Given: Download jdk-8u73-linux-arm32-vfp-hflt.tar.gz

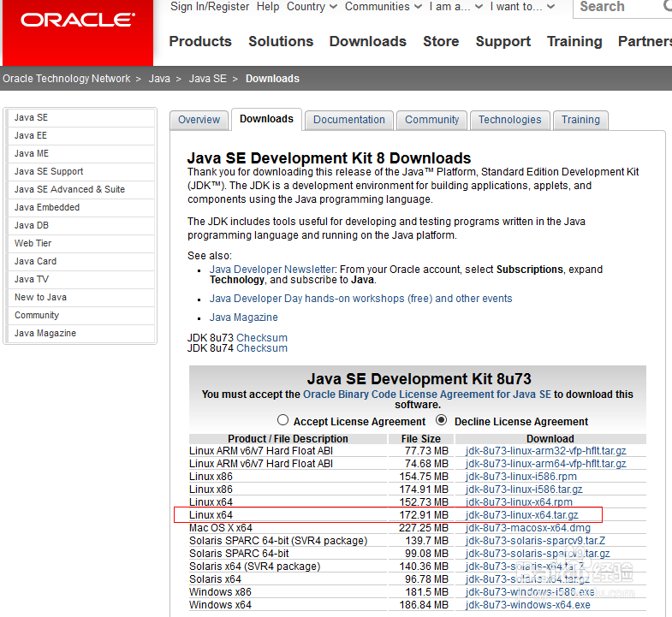Looking at the screenshot, I should [x=545, y=451].
